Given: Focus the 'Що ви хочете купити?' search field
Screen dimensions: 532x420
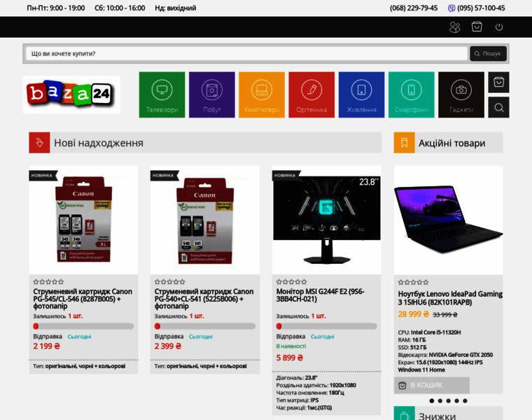Looking at the screenshot, I should 246,54.
